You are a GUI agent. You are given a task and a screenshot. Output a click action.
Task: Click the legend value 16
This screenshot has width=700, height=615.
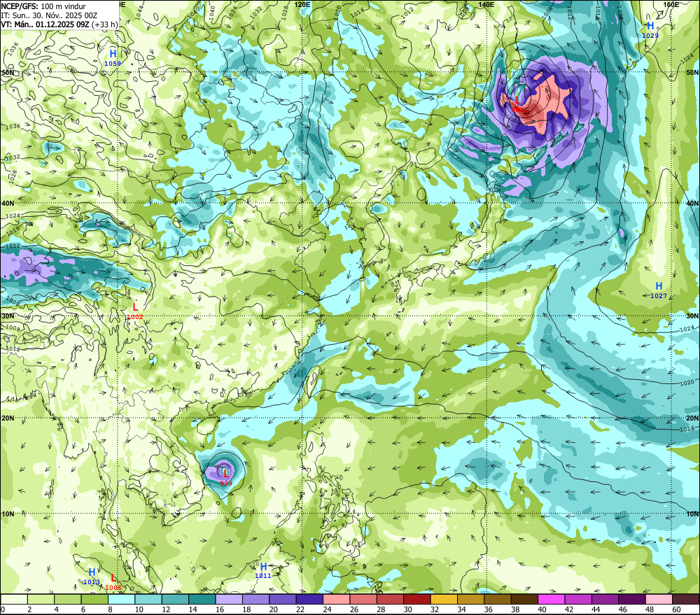click(x=220, y=609)
